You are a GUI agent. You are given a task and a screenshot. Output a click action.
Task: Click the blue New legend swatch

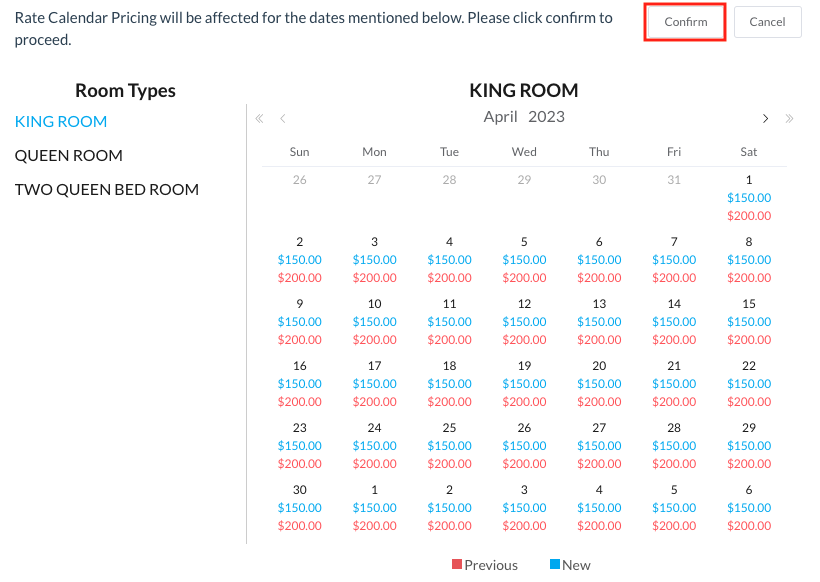coord(555,565)
